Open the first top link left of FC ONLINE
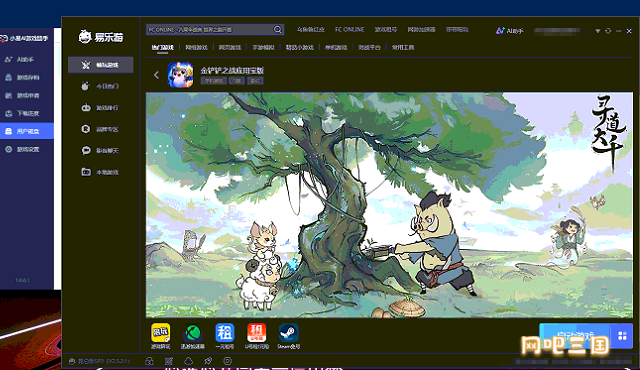This screenshot has width=640, height=370. pyautogui.click(x=311, y=29)
